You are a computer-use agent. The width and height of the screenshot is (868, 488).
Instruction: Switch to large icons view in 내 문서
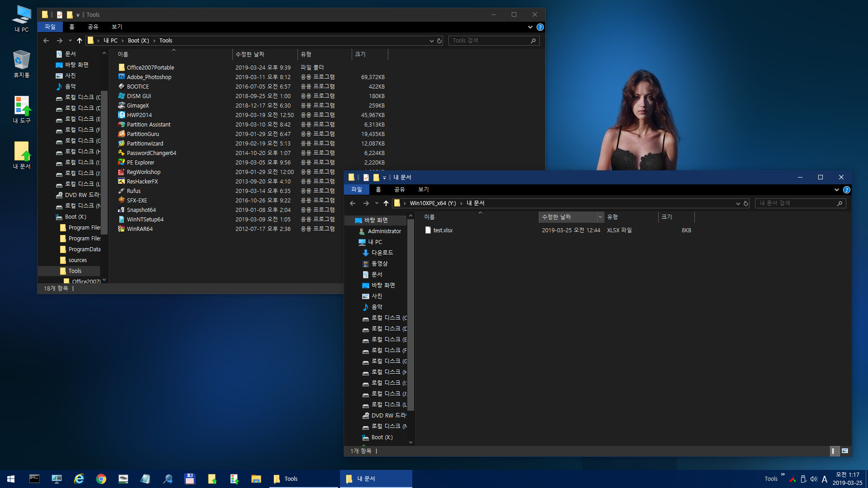pyautogui.click(x=845, y=450)
